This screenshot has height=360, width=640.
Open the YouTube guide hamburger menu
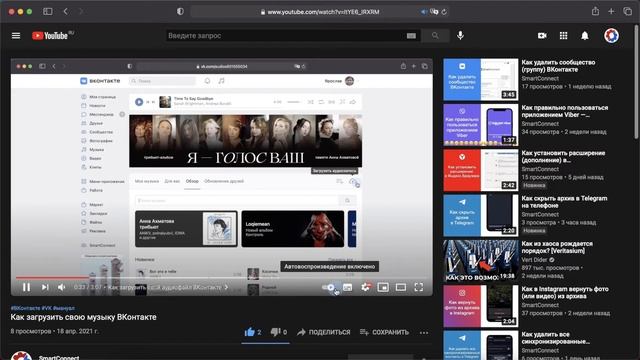click(x=16, y=36)
